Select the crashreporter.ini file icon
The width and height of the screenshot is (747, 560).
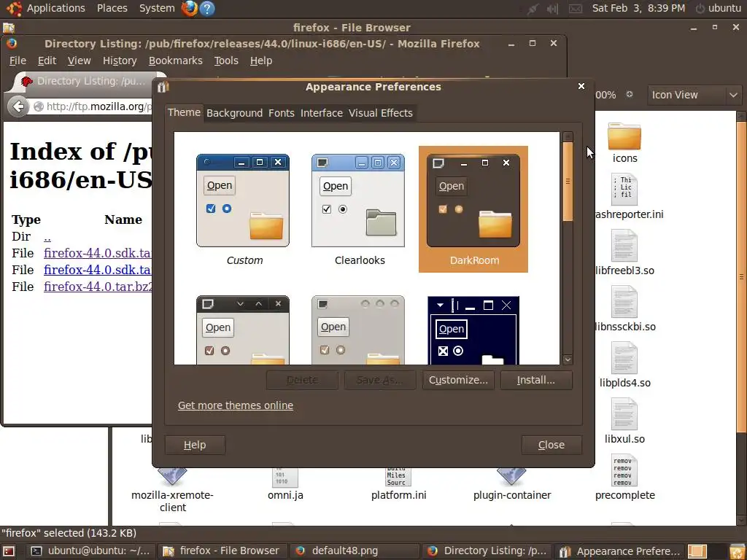click(628, 196)
